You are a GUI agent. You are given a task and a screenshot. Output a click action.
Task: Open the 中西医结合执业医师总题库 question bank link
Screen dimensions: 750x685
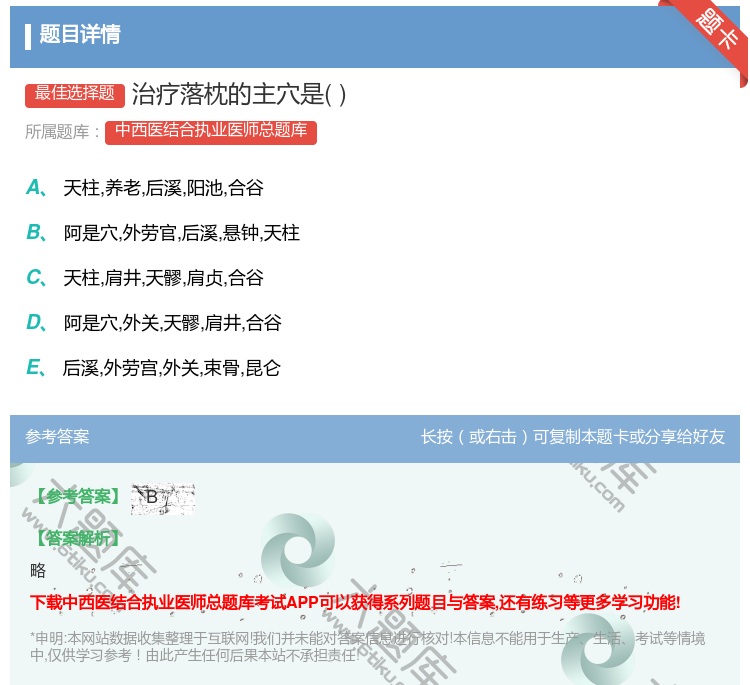click(211, 132)
